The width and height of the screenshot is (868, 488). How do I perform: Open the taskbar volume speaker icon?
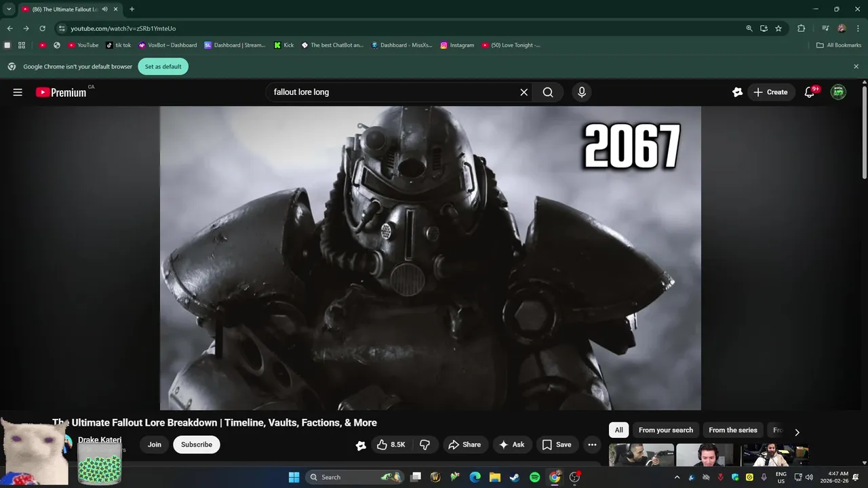[809, 477]
